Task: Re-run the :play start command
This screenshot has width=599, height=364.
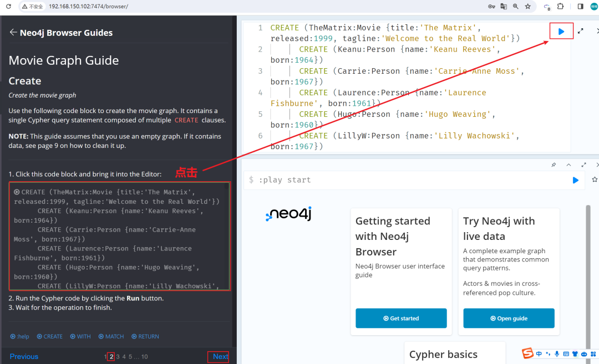Action: pos(575,180)
